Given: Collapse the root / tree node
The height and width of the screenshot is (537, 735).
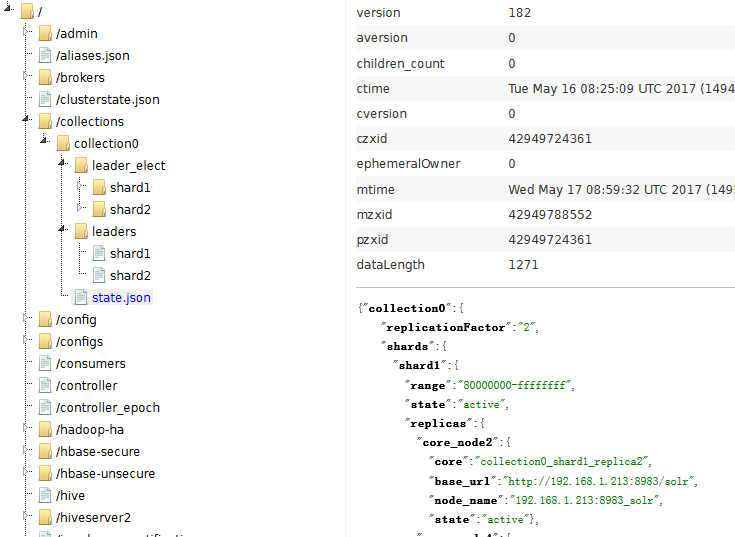Looking at the screenshot, I should click(x=8, y=7).
